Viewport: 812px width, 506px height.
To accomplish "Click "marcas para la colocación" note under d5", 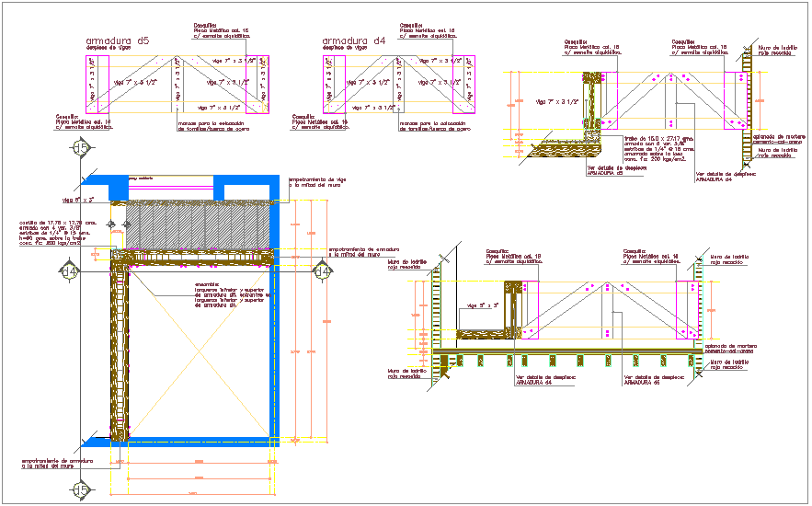I will coord(215,125).
